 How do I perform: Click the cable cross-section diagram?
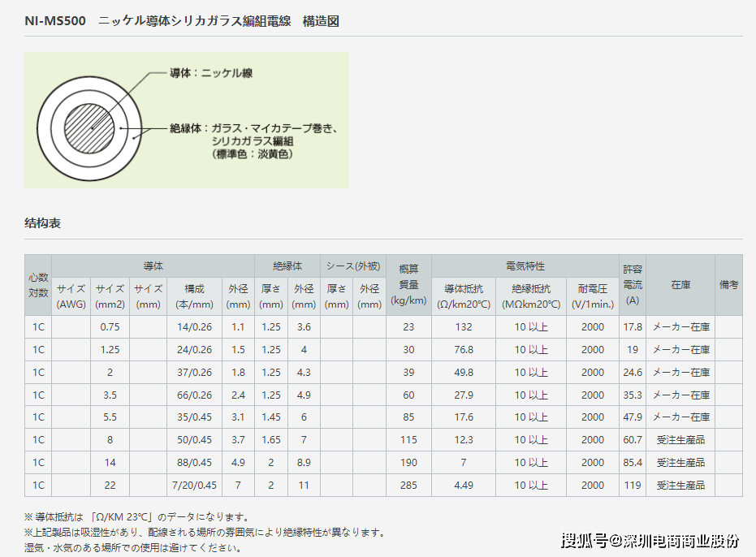click(89, 128)
